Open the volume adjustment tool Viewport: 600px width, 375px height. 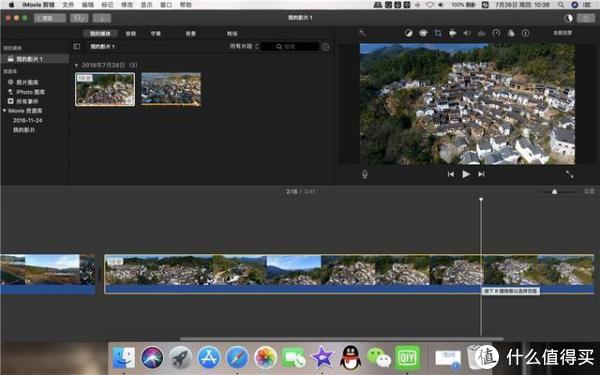[x=467, y=33]
